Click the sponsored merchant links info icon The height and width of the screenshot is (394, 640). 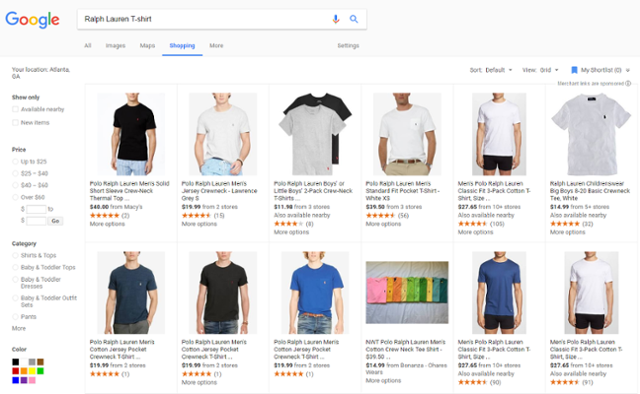[x=628, y=83]
